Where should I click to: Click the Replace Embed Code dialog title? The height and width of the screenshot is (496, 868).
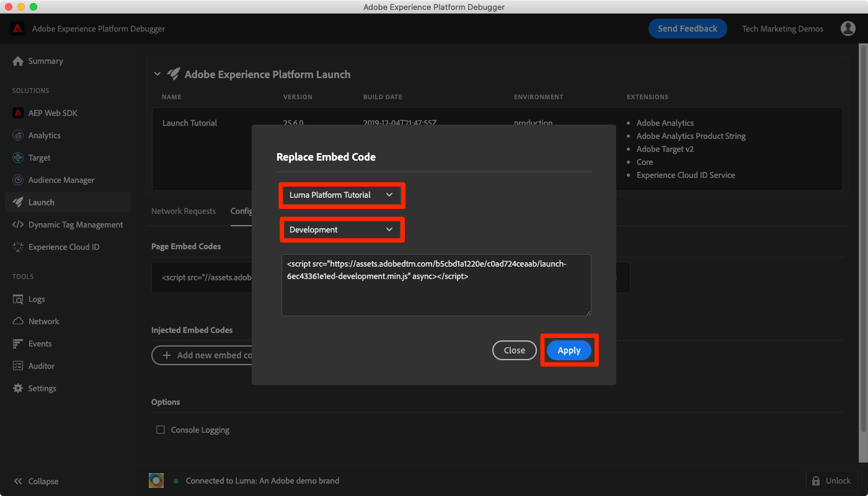pos(326,157)
